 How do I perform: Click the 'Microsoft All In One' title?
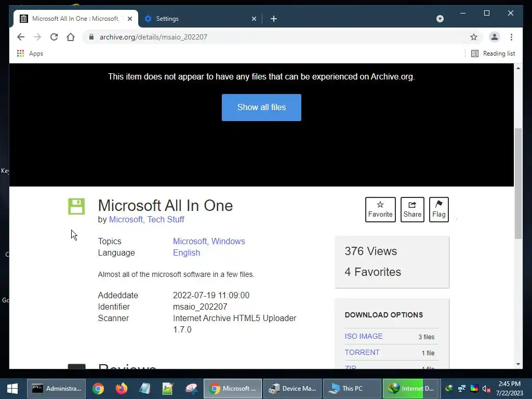[x=165, y=206]
